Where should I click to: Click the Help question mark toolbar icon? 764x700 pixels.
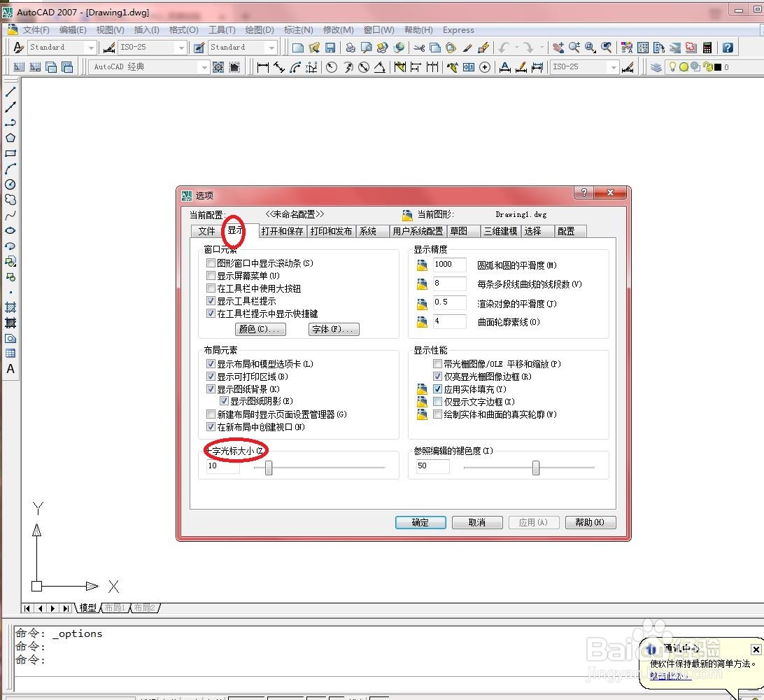pyautogui.click(x=728, y=48)
